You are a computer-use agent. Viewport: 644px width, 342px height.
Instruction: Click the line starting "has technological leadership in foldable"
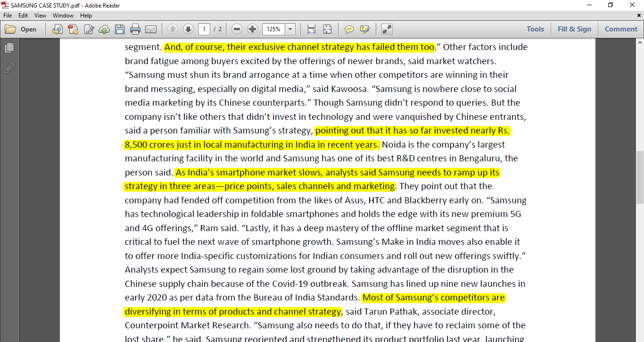(323, 214)
